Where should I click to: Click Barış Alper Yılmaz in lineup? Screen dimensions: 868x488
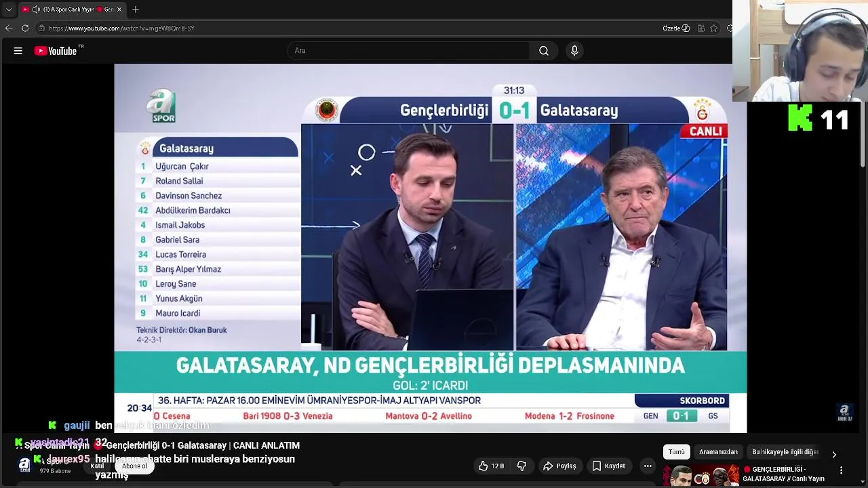[188, 269]
